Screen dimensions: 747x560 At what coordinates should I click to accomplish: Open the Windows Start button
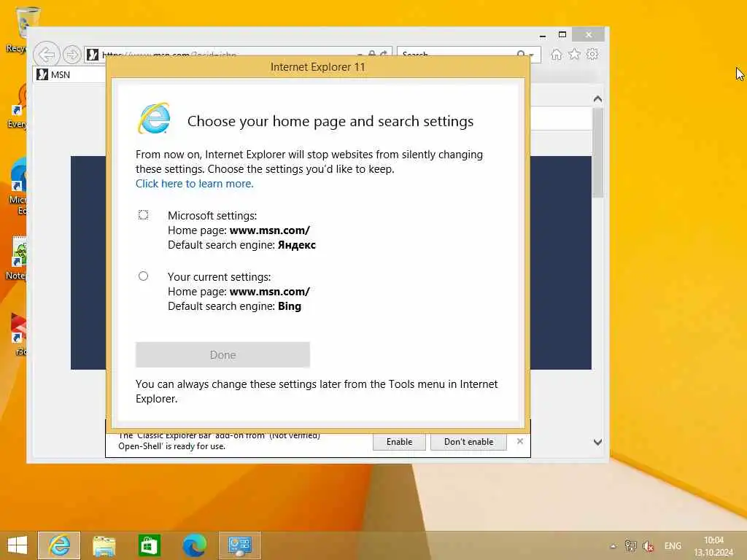coord(18,545)
